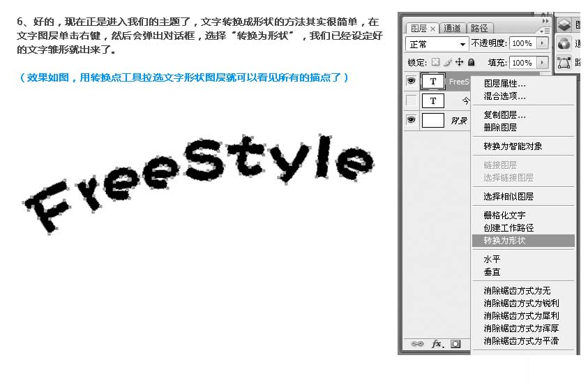Open the collapsed Paths panel icon
The height and width of the screenshot is (383, 588).
[x=564, y=62]
